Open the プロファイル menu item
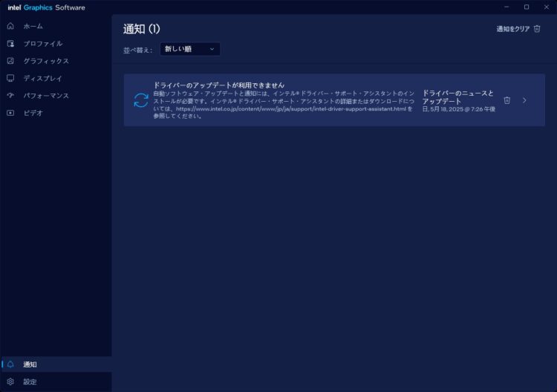This screenshot has width=557, height=392. click(56, 43)
